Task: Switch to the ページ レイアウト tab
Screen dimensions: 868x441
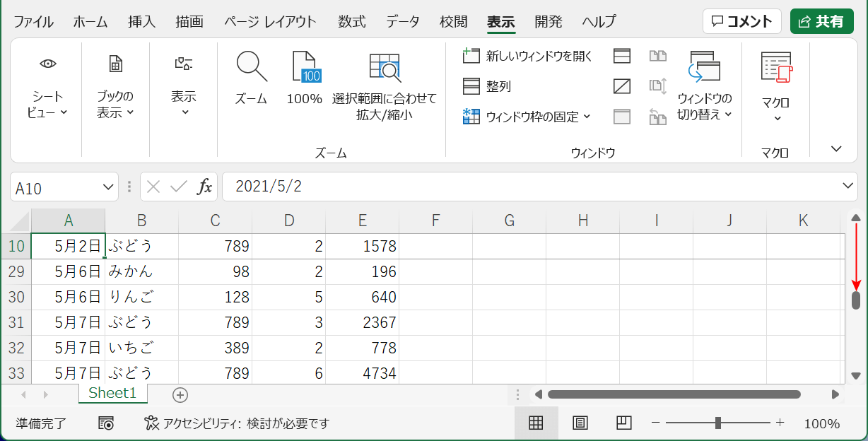Action: tap(270, 21)
